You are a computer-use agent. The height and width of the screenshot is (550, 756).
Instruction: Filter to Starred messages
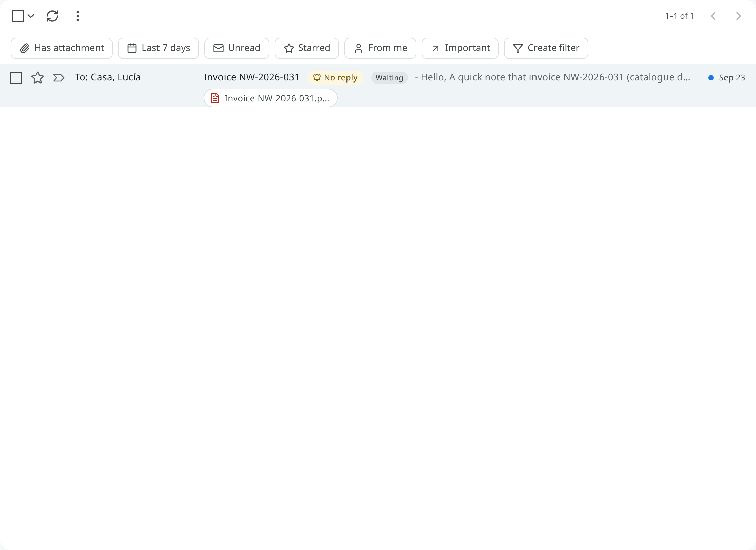[x=307, y=48]
